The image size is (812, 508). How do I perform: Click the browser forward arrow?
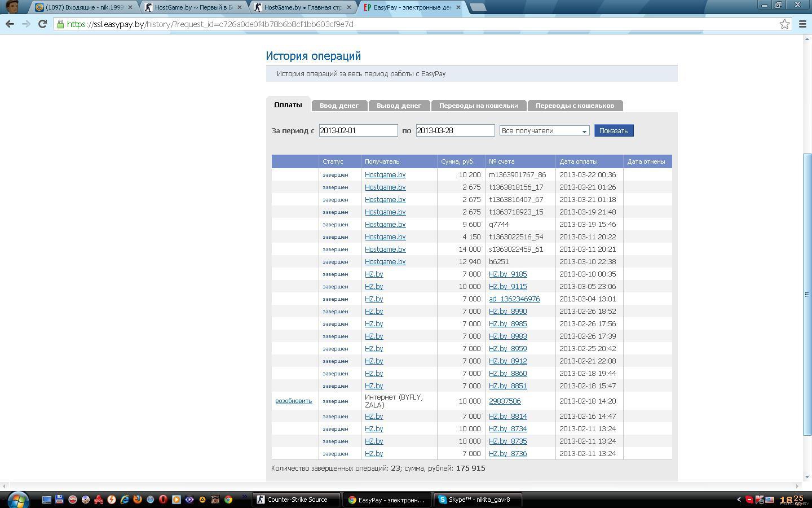(26, 24)
